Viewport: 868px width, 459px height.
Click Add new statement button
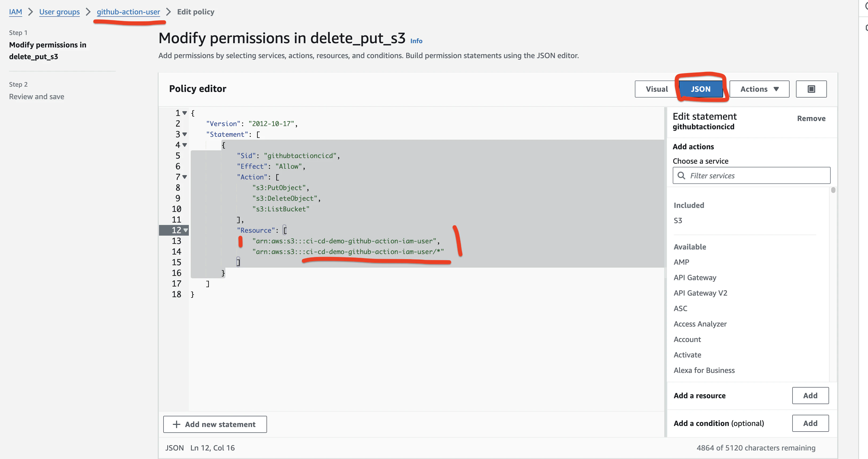point(215,424)
